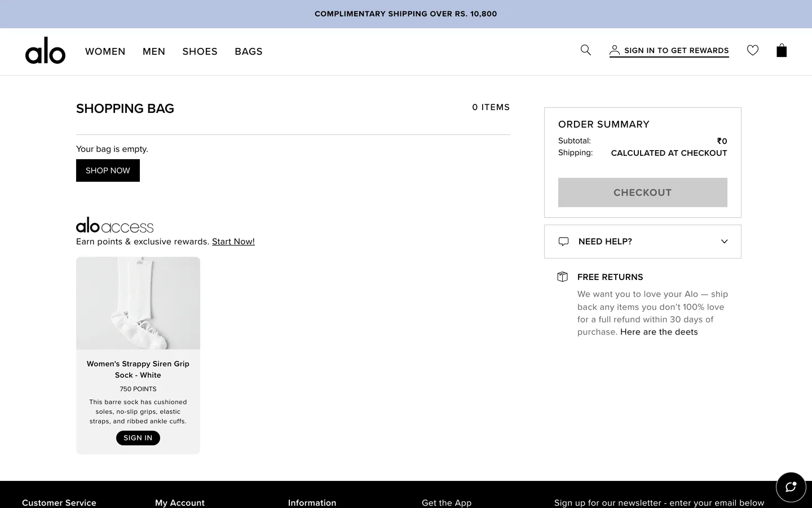This screenshot has width=812, height=508.
Task: Click the alo access logo
Action: [114, 225]
